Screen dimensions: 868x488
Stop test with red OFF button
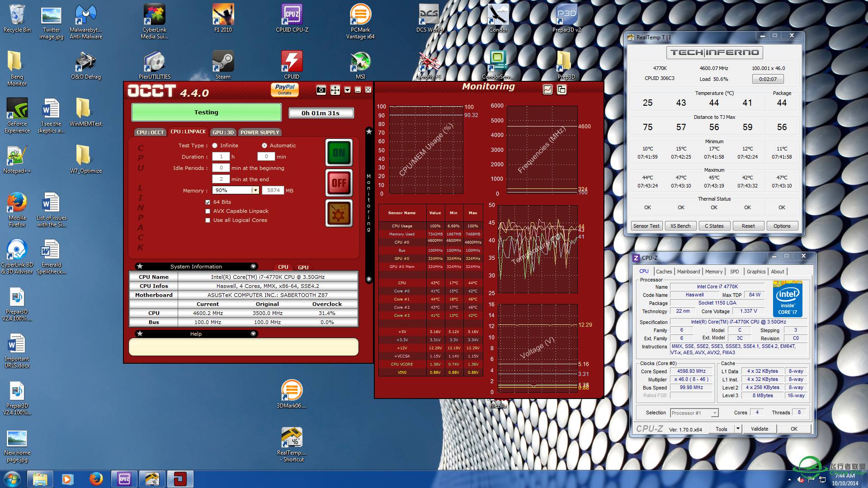coord(339,183)
